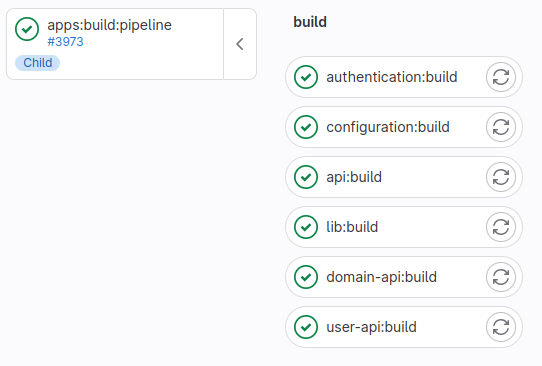
Task: Click the apps:build:pipeline title text
Action: click(109, 25)
